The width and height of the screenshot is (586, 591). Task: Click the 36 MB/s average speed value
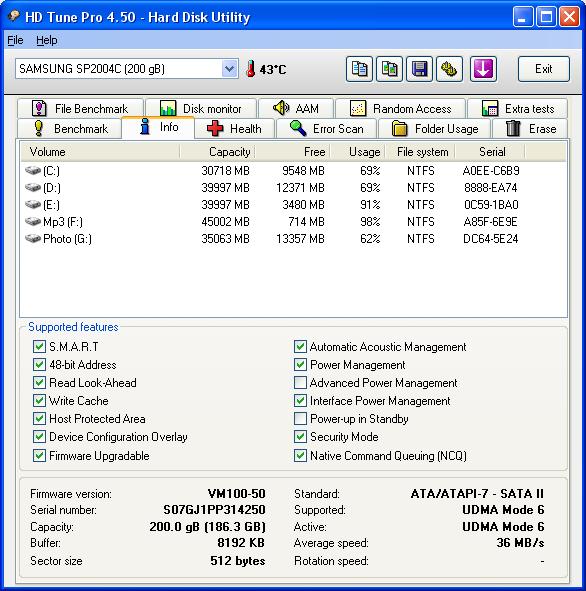click(x=520, y=542)
